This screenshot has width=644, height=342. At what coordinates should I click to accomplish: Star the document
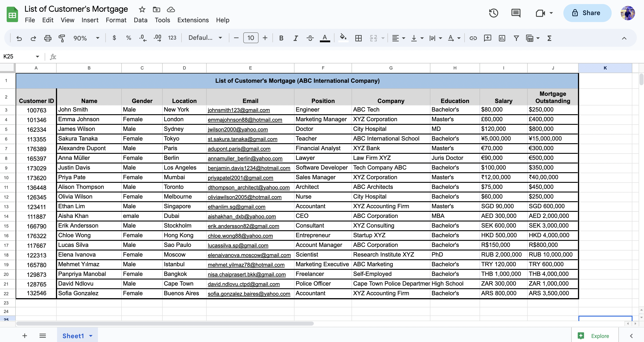point(142,9)
